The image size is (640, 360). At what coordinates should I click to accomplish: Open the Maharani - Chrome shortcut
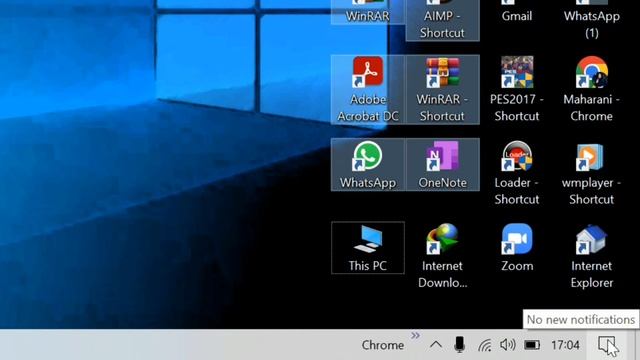pos(591,89)
